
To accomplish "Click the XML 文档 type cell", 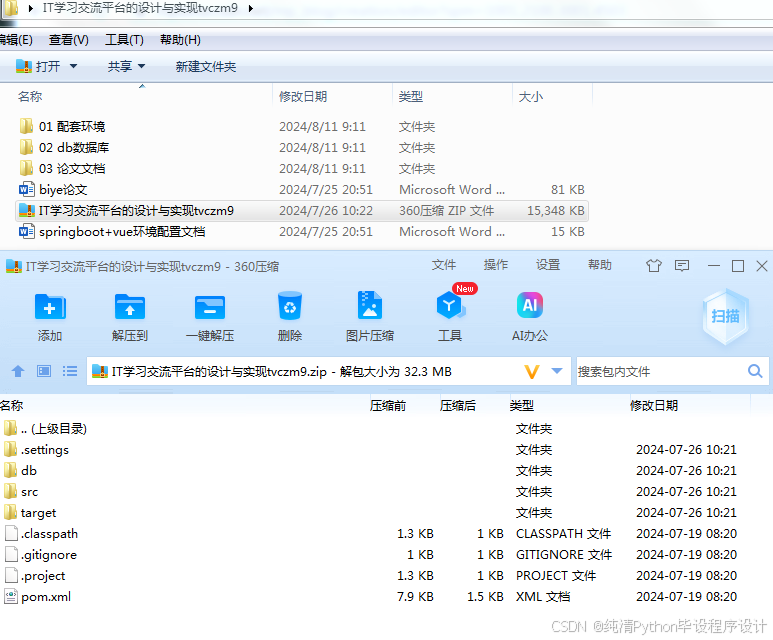I will [543, 597].
